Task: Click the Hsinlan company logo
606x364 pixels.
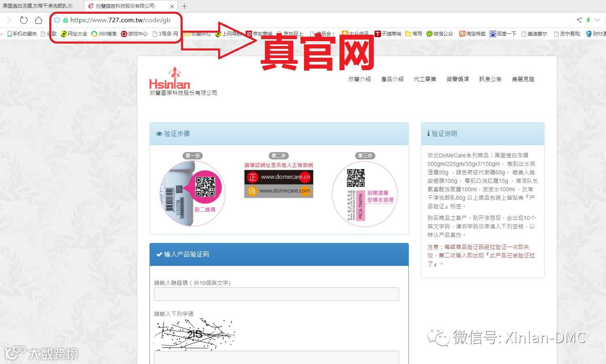Action: click(170, 78)
